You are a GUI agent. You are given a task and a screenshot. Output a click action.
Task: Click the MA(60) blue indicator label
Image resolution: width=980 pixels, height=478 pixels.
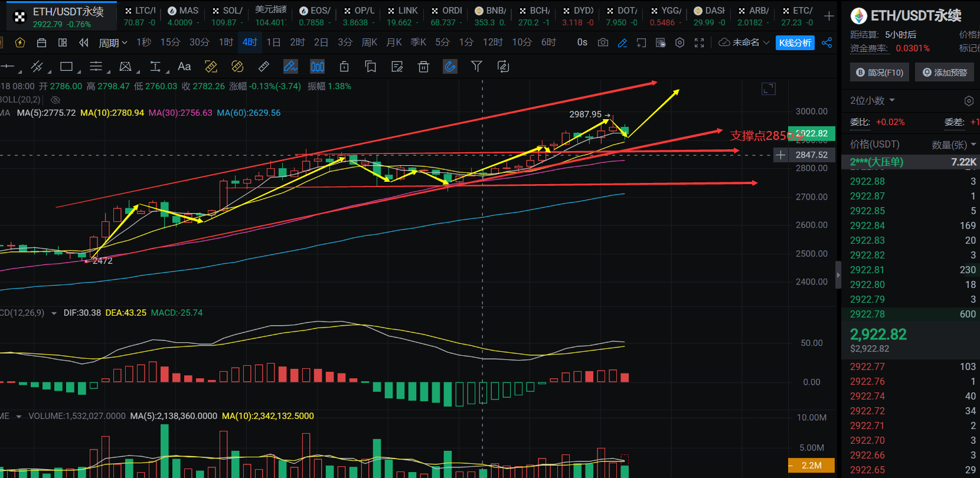click(x=249, y=113)
